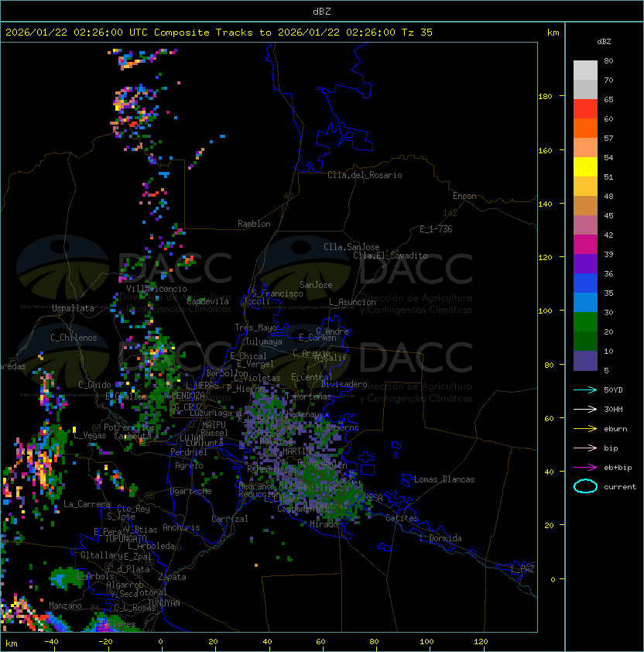This screenshot has width=644, height=652.
Task: Click the '-40' tick on bottom km axis
Action: (x=51, y=642)
